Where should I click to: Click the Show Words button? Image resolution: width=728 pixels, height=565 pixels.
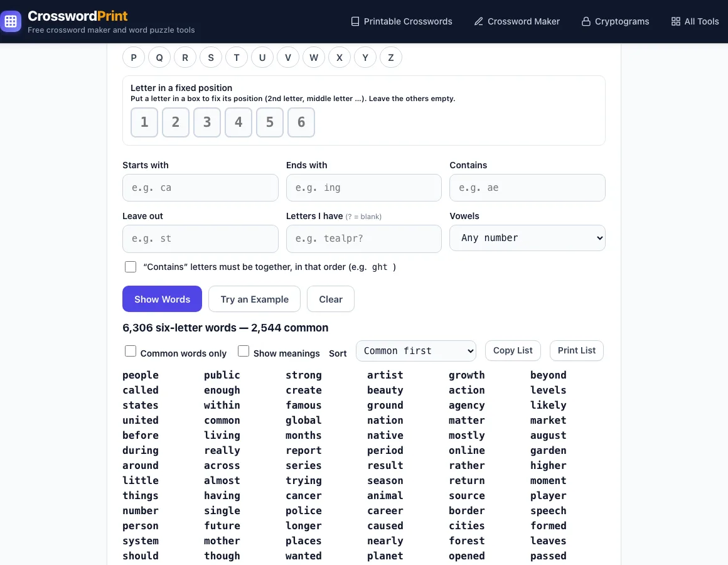(x=162, y=299)
